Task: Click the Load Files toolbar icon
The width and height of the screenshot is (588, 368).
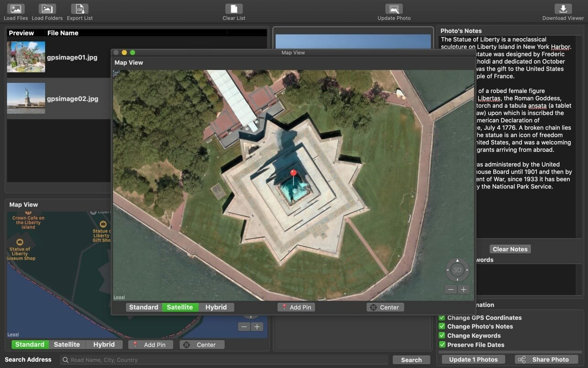Action: (x=16, y=9)
